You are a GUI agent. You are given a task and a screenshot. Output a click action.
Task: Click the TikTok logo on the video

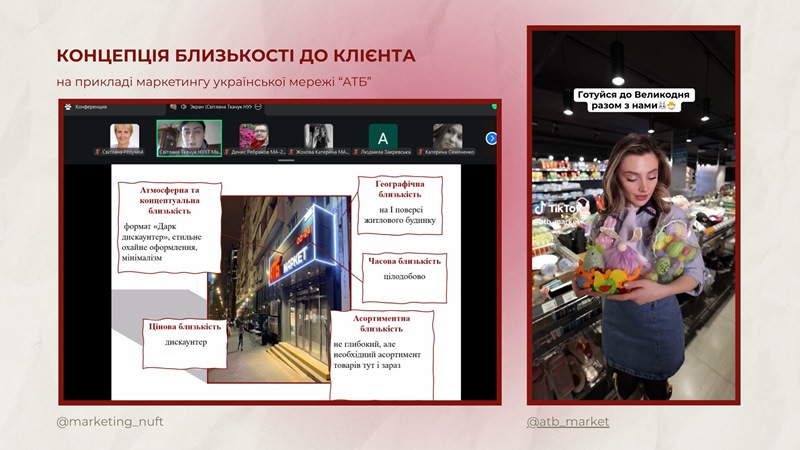pyautogui.click(x=557, y=208)
